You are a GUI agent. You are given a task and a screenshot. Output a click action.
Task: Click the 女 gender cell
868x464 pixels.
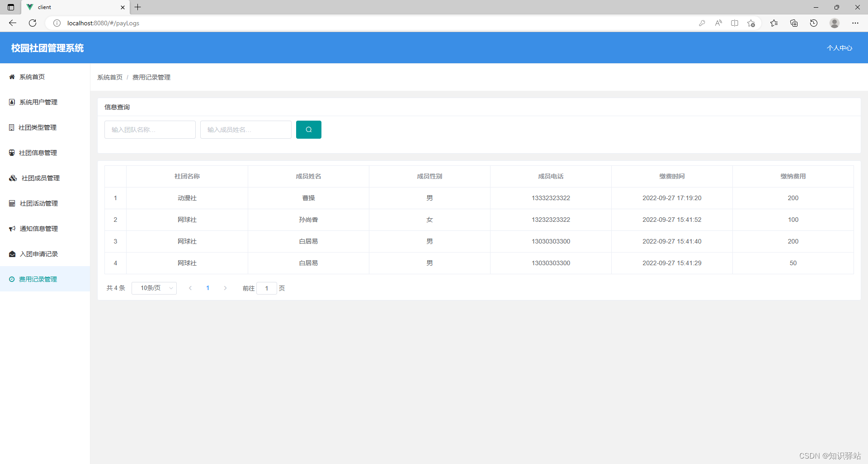point(429,220)
